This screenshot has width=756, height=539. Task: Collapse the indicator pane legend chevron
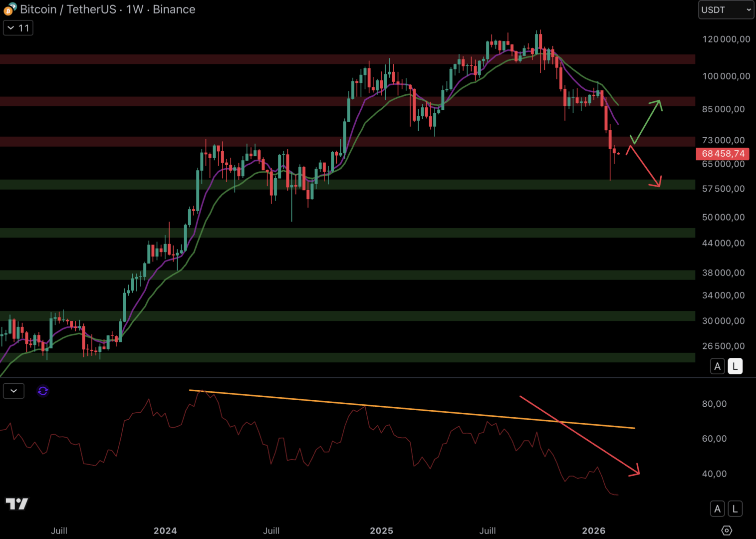(13, 391)
